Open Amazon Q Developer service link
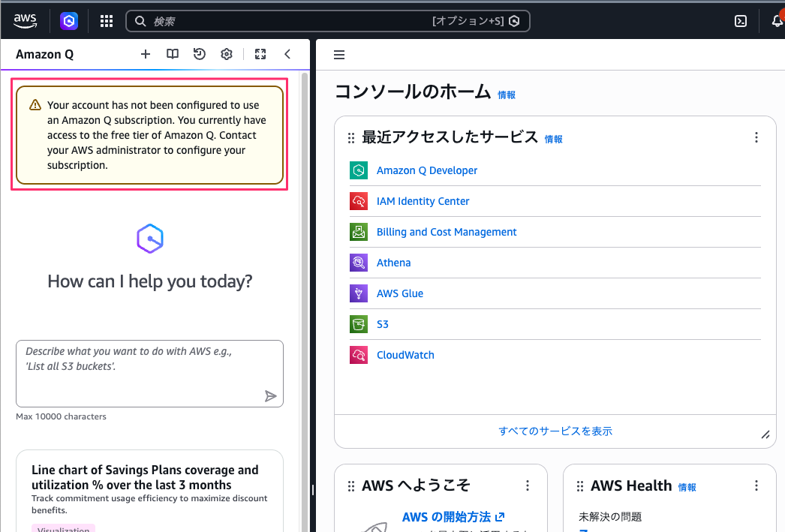This screenshot has width=785, height=532. point(426,170)
